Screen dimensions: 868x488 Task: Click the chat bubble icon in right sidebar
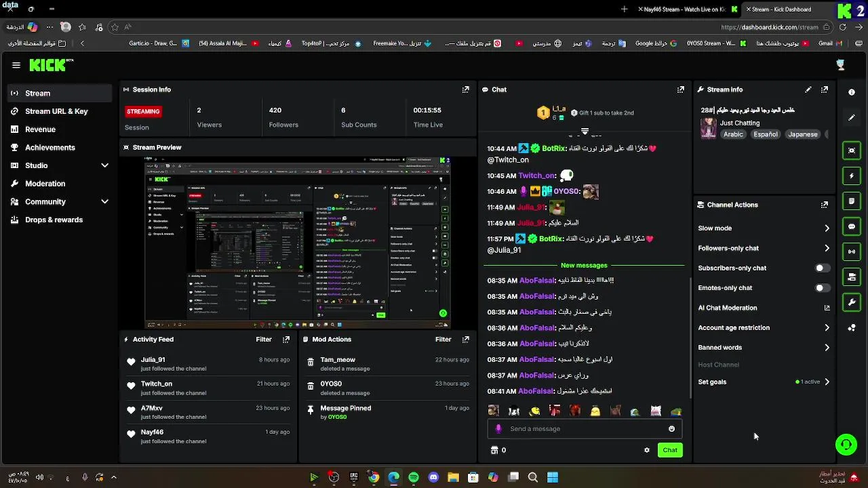tap(852, 226)
